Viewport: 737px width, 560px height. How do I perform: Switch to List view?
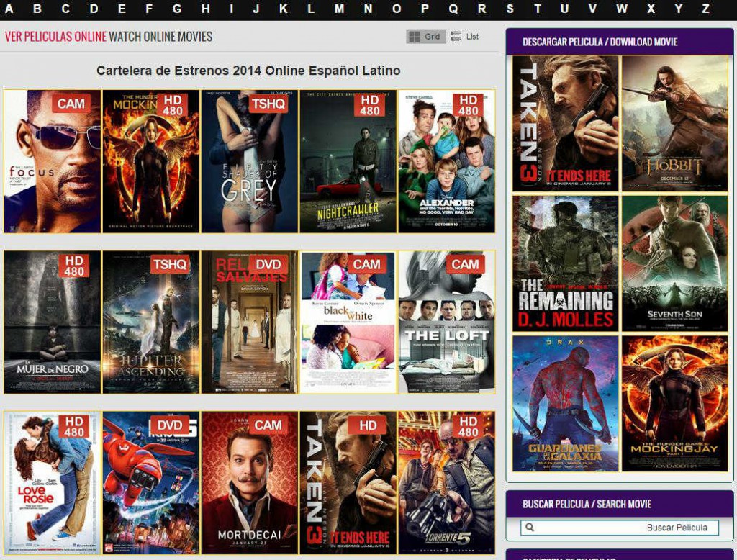click(464, 36)
